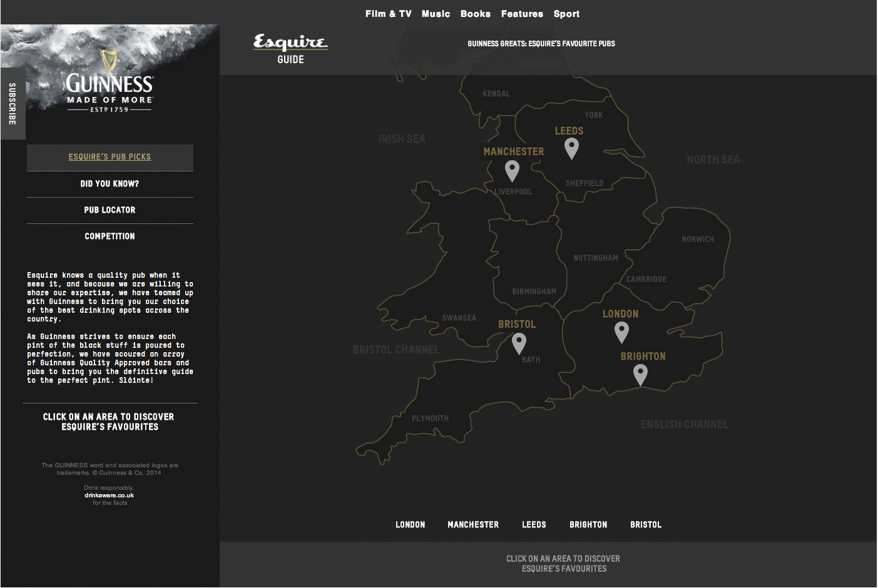The height and width of the screenshot is (588, 878).
Task: Click the LIVERPOOL label on the map
Action: 513,192
